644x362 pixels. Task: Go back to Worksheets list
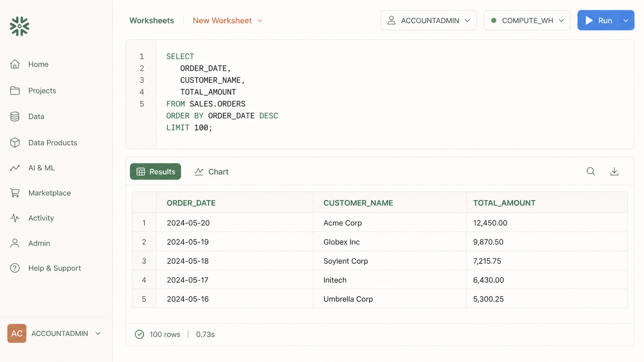point(151,20)
